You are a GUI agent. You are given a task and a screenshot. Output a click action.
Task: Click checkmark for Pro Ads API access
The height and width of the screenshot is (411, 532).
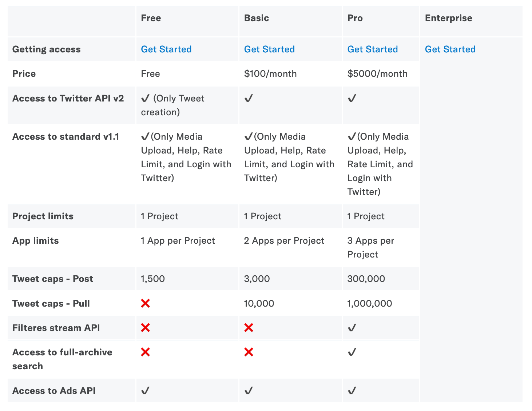(352, 391)
